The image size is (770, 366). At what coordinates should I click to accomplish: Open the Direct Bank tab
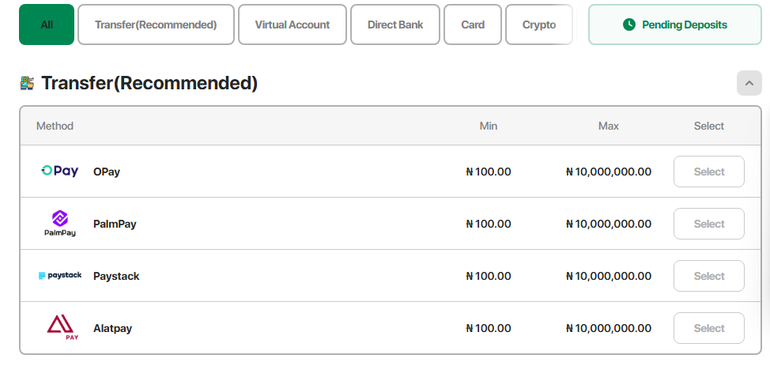tap(395, 25)
